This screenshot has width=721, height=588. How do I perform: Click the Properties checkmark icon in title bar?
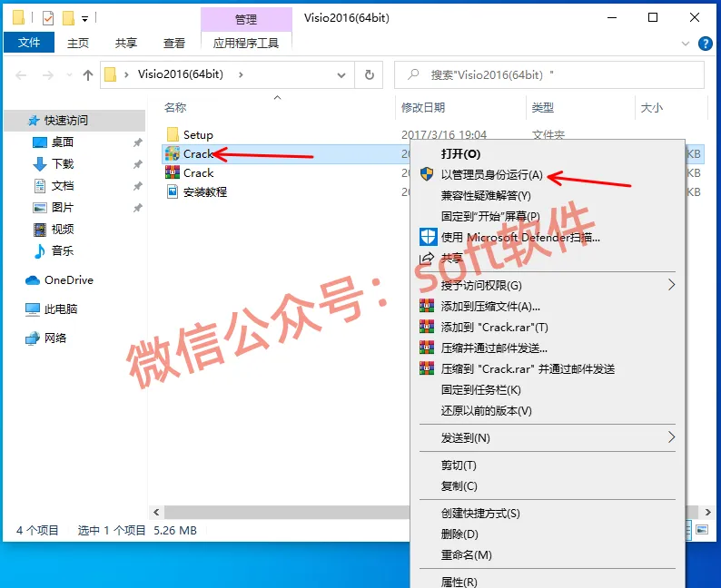click(48, 18)
